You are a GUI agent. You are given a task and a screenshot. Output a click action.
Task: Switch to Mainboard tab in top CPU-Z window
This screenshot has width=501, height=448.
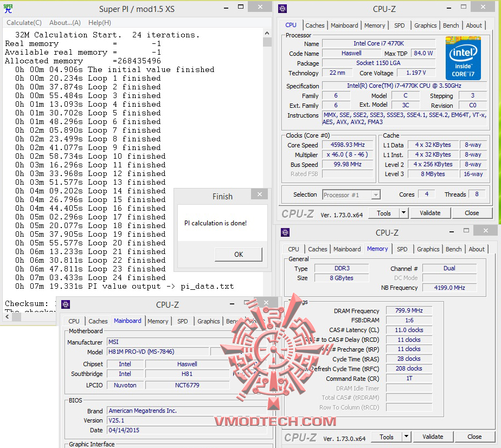tap(344, 25)
